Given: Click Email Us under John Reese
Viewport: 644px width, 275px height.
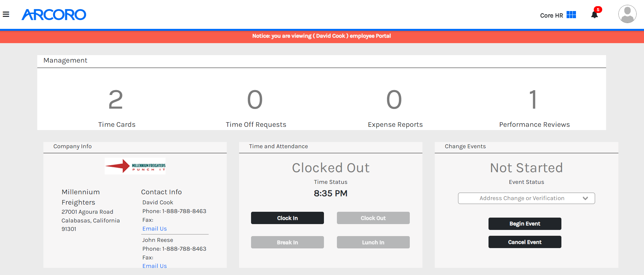Looking at the screenshot, I should pyautogui.click(x=155, y=266).
